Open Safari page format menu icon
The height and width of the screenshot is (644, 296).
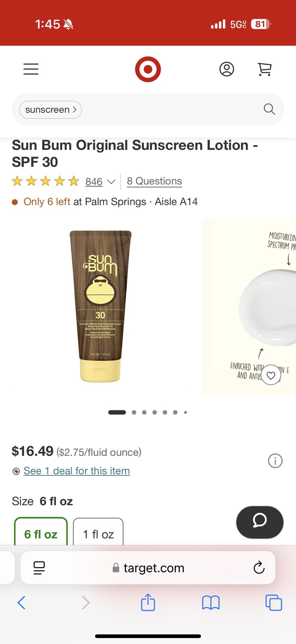coord(39,568)
